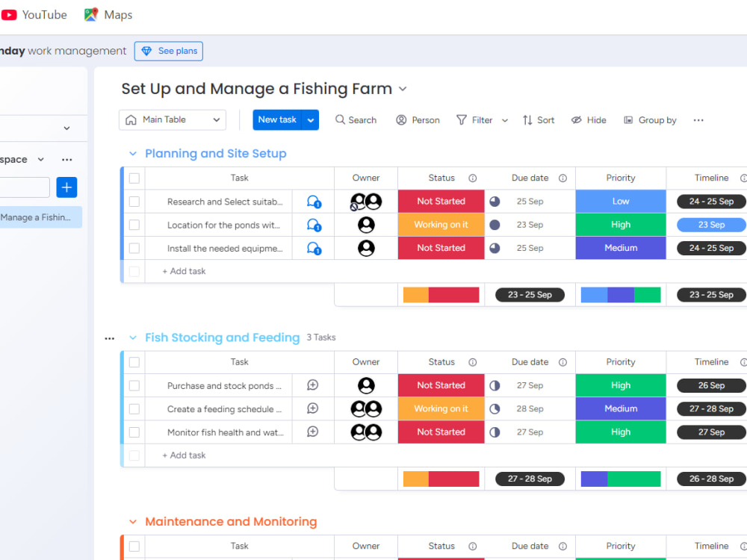Screen dimensions: 747x560
Task: Click the sidebar search input field
Action: 25,187
